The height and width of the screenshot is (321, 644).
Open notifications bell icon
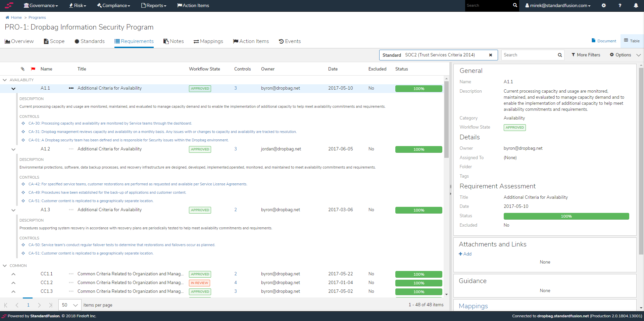pyautogui.click(x=636, y=5)
